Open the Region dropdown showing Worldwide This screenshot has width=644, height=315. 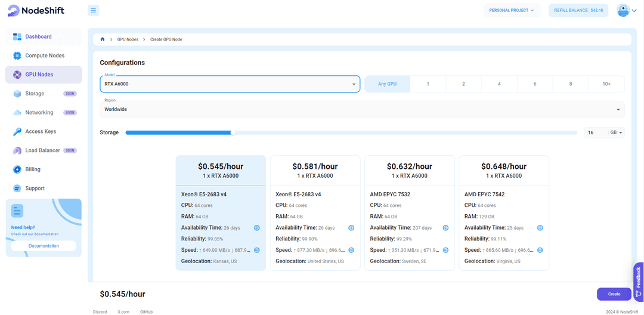[x=362, y=109]
